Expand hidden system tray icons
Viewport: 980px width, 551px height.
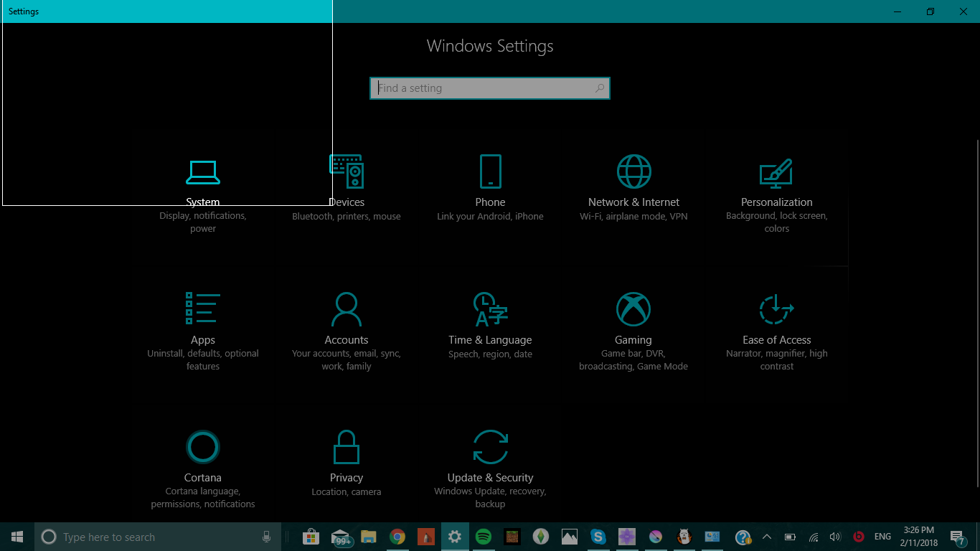[x=767, y=536]
